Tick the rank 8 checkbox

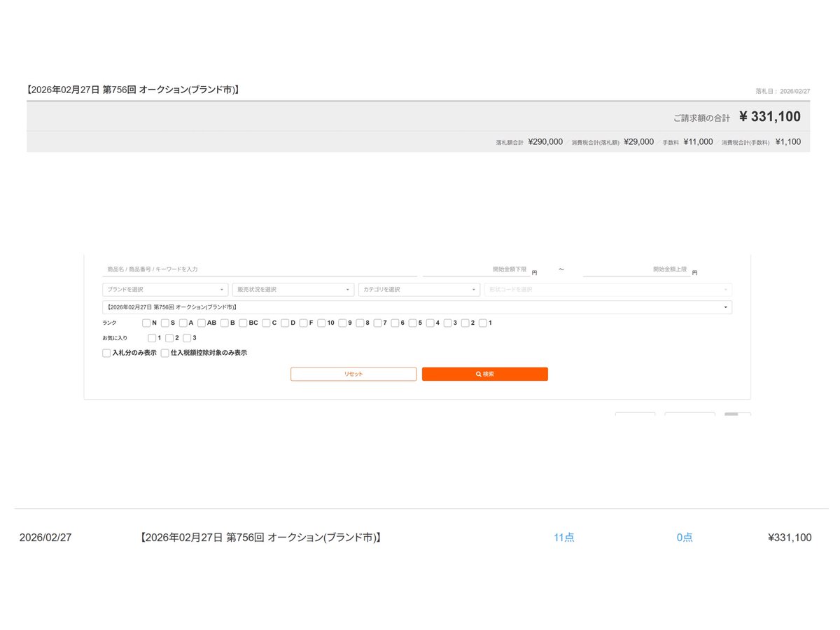(360, 323)
